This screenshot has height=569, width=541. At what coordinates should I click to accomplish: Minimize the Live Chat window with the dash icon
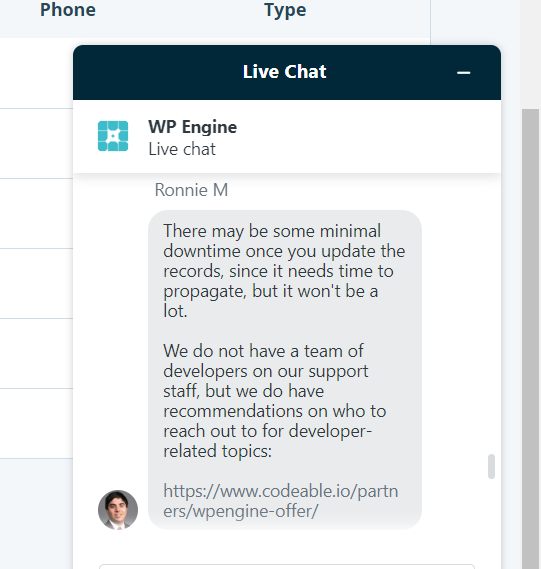(x=463, y=73)
